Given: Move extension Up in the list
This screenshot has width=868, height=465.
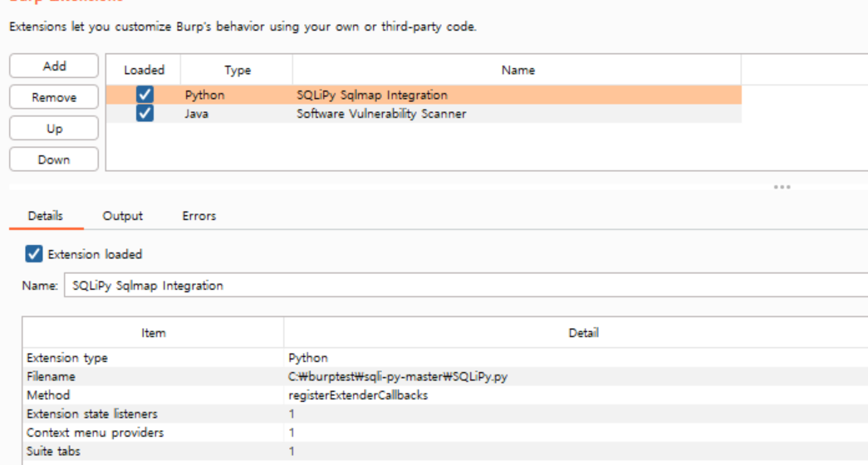Looking at the screenshot, I should tap(54, 129).
